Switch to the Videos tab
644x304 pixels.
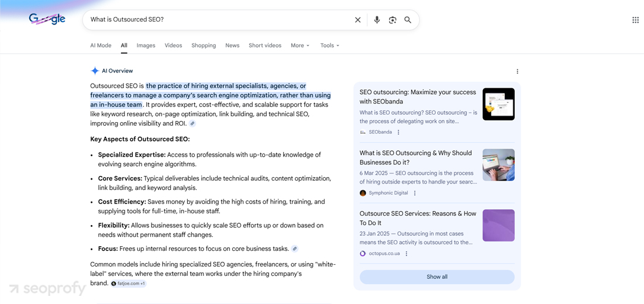(173, 46)
